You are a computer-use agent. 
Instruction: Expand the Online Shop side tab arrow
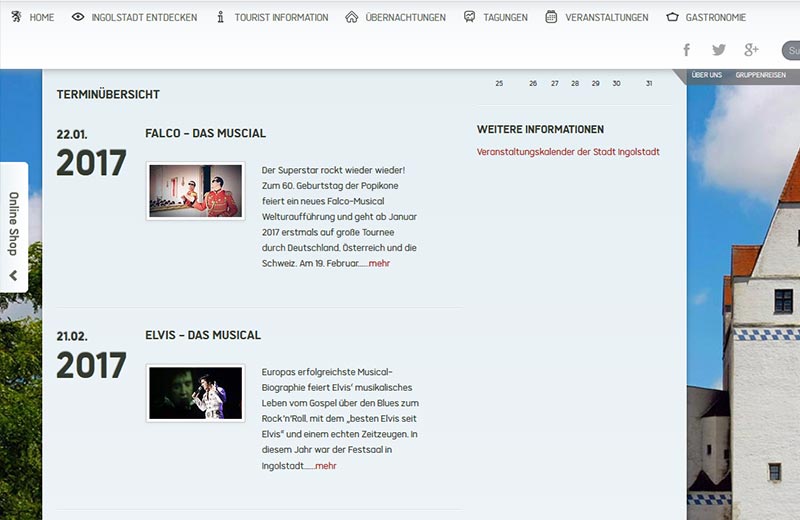tap(13, 276)
